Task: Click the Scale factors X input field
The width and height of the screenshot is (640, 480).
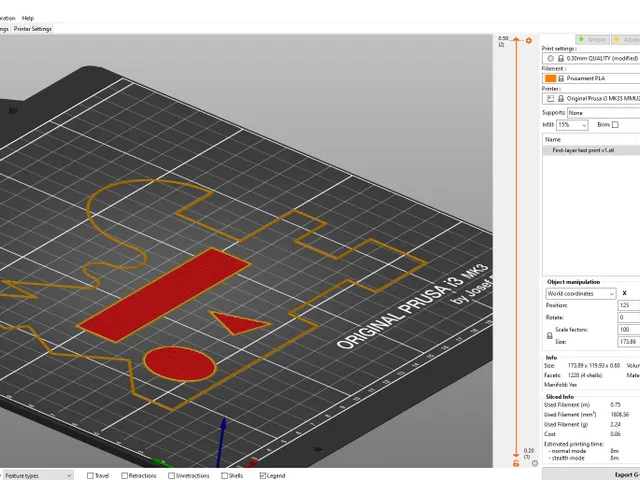Action: pyautogui.click(x=629, y=329)
